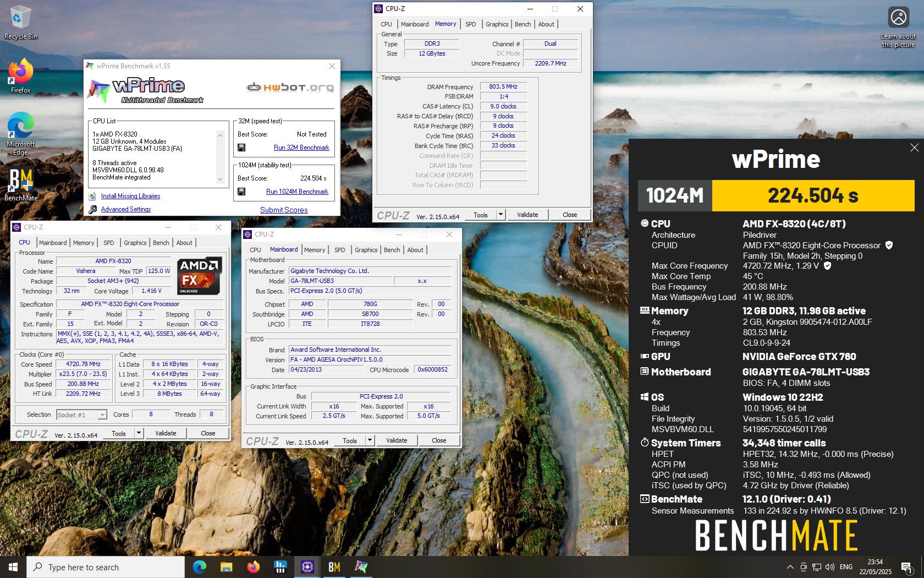Click the GA-78LMT-USB3 model field
This screenshot has width=924, height=578.
pos(340,281)
